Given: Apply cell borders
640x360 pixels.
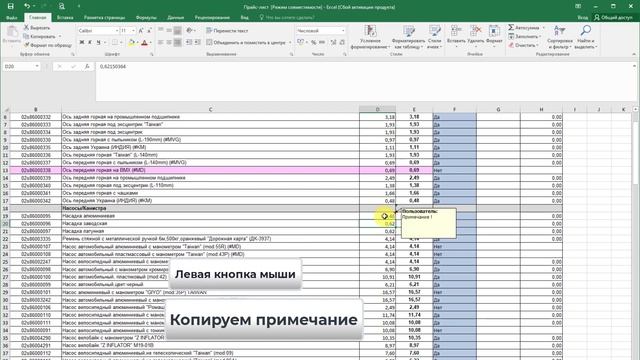Looking at the screenshot, I should click(x=115, y=42).
